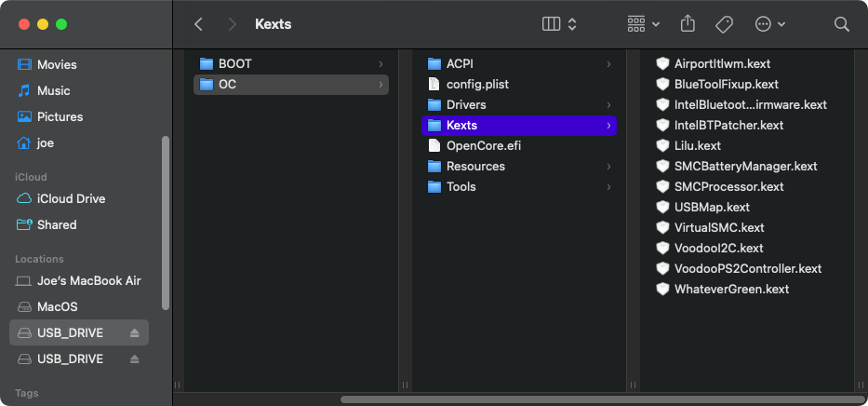This screenshot has height=406, width=868.
Task: Open Movies in the sidebar
Action: pyautogui.click(x=77, y=65)
